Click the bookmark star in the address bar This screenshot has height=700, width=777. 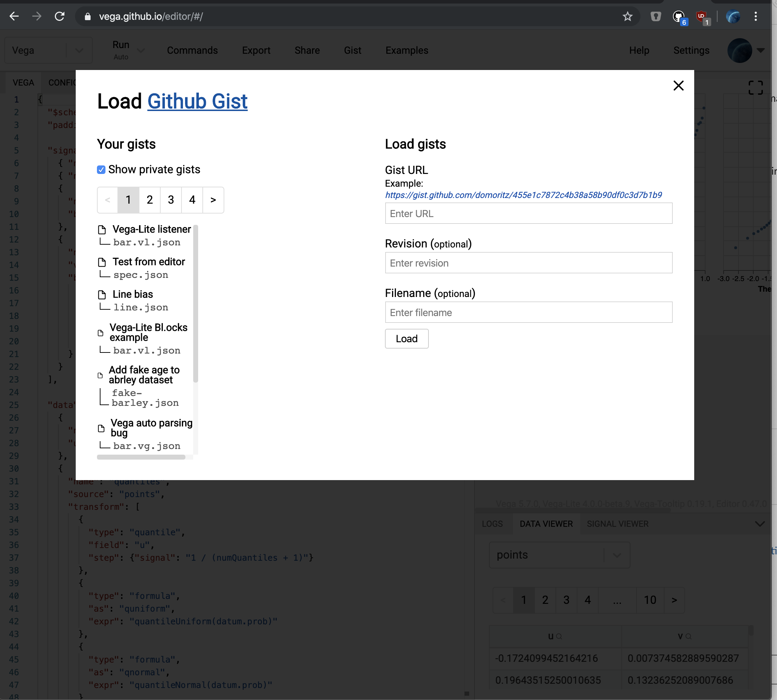tap(627, 16)
